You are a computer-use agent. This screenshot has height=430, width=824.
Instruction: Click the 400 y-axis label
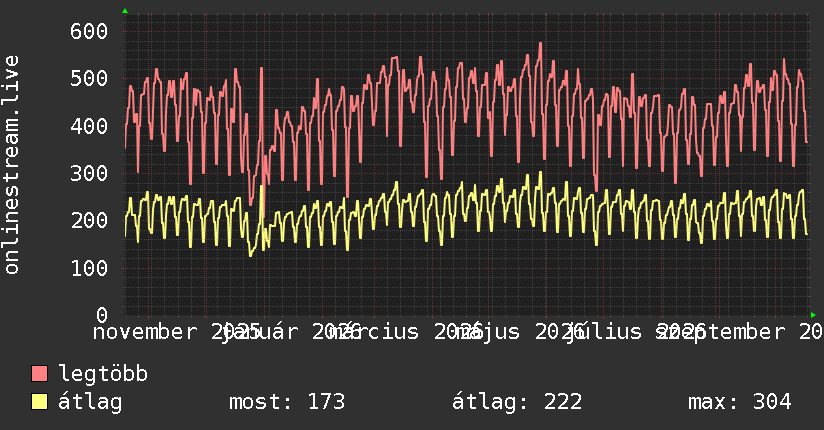89,126
